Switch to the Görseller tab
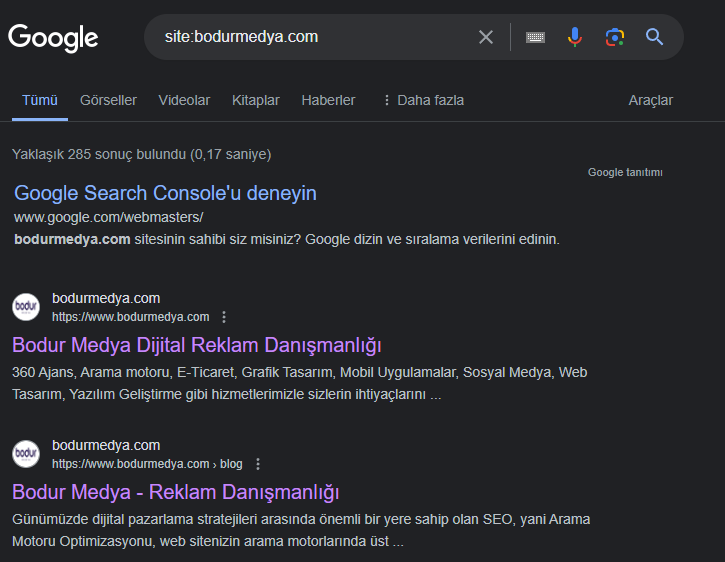The image size is (725, 562). [108, 100]
